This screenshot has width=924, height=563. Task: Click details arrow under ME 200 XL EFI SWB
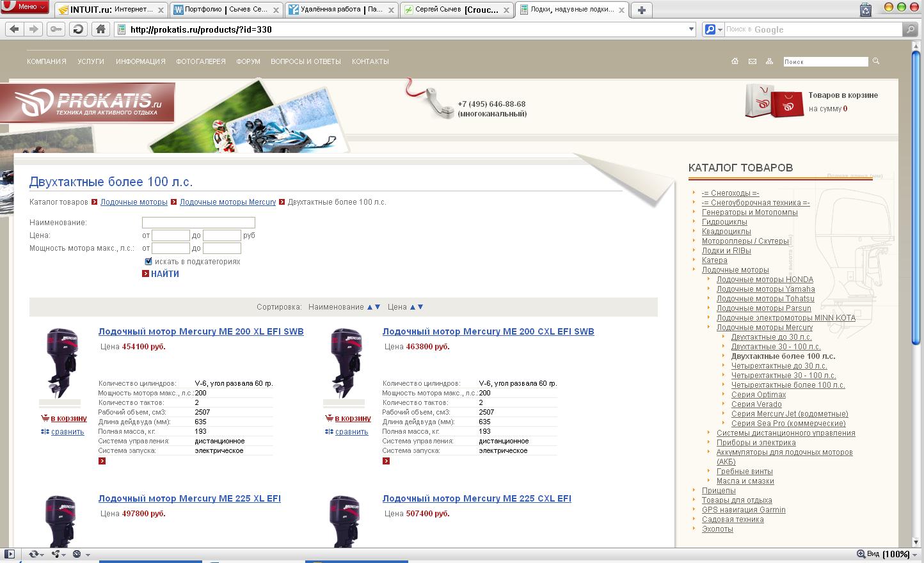tap(102, 461)
